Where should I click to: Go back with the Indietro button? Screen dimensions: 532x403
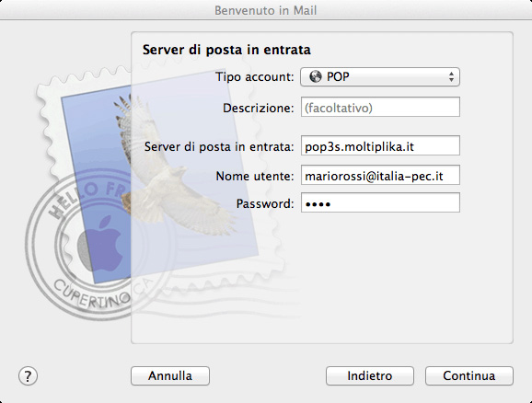pyautogui.click(x=370, y=376)
